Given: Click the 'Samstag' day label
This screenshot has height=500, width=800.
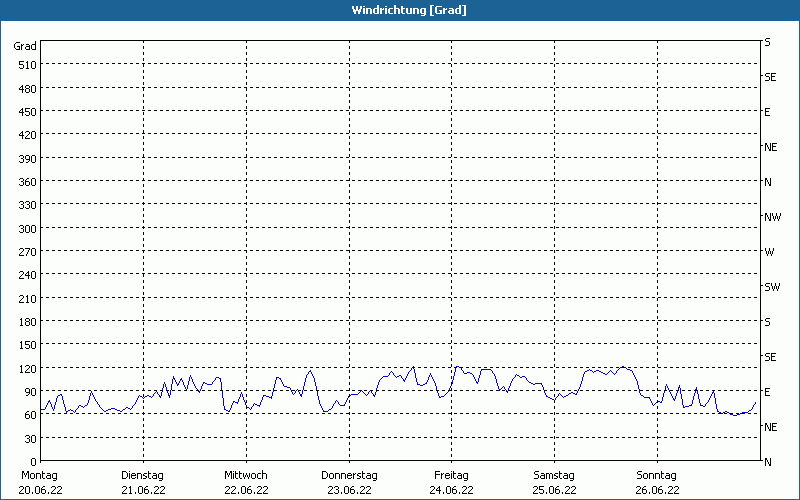Looking at the screenshot, I should [554, 476].
